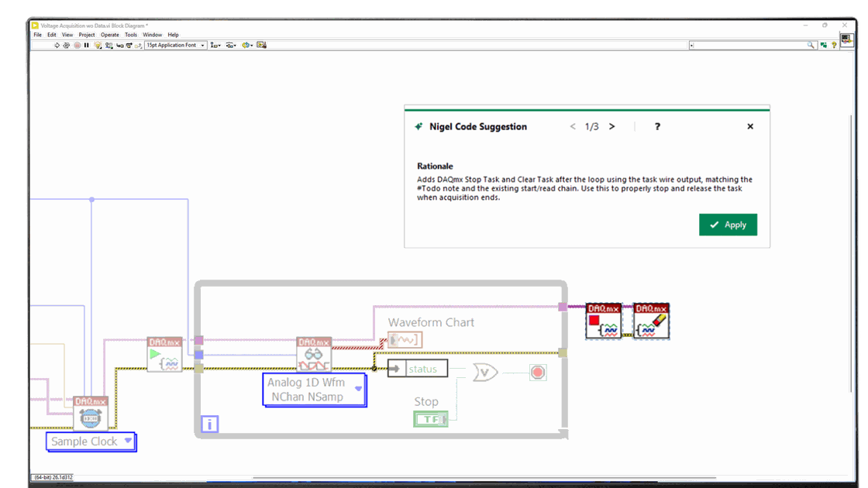Open the Tools menu
Screen dimensions: 868x488
point(131,35)
